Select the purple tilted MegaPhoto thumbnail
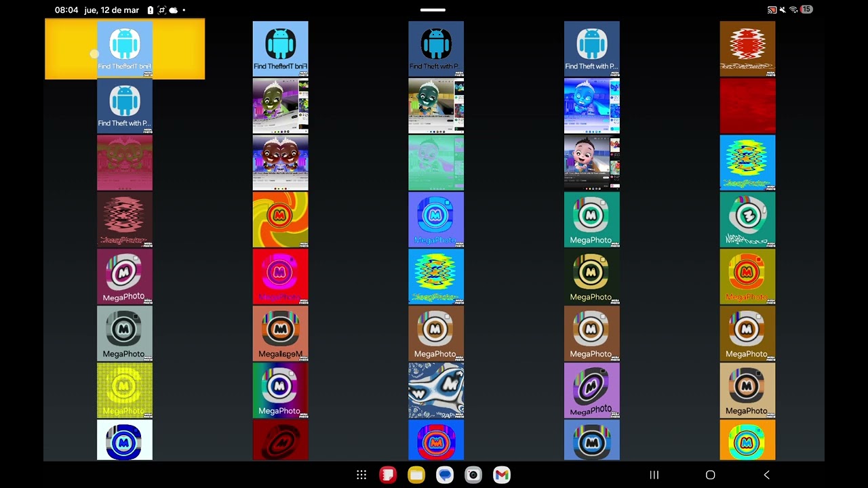868x488 pixels. point(591,390)
